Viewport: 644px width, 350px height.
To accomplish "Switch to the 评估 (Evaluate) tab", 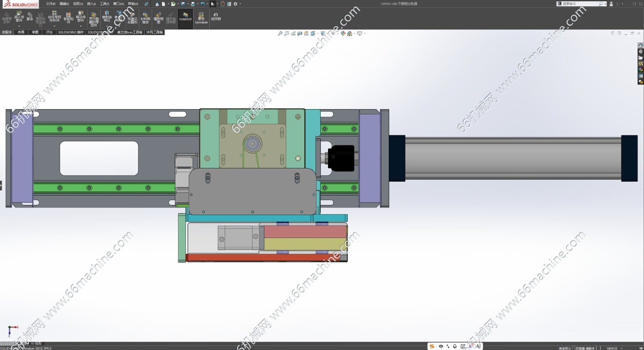I will pos(49,32).
